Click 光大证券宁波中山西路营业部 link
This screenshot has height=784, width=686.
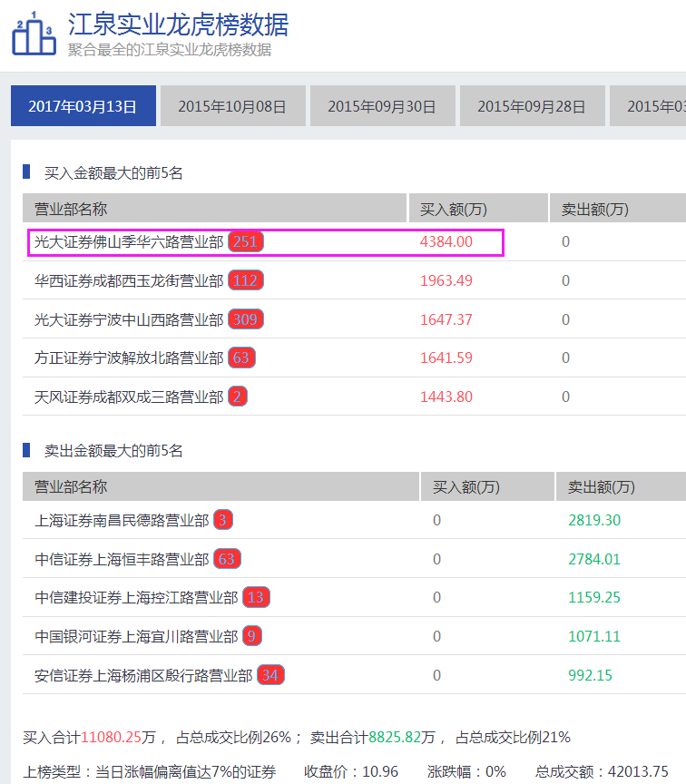tap(128, 319)
